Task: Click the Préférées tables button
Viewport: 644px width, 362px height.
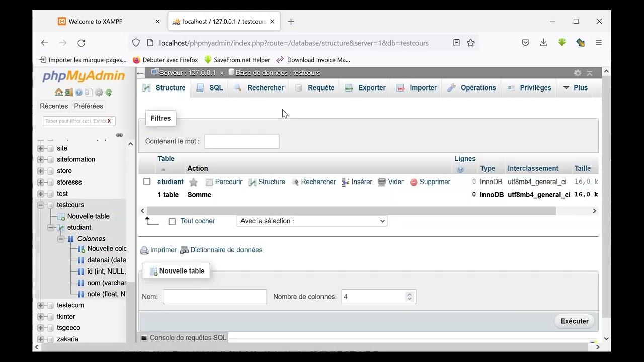Action: coord(89,106)
